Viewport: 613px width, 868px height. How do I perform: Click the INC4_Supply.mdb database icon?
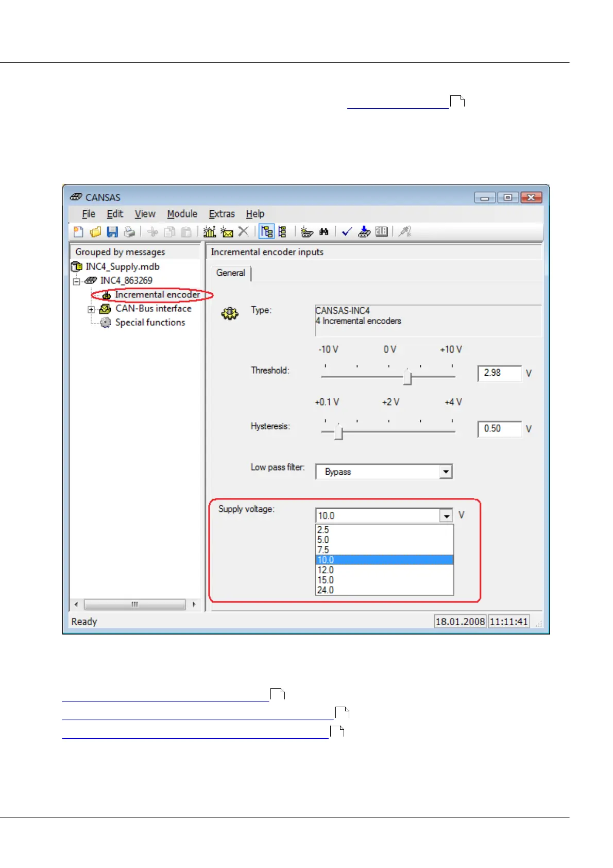[x=76, y=266]
